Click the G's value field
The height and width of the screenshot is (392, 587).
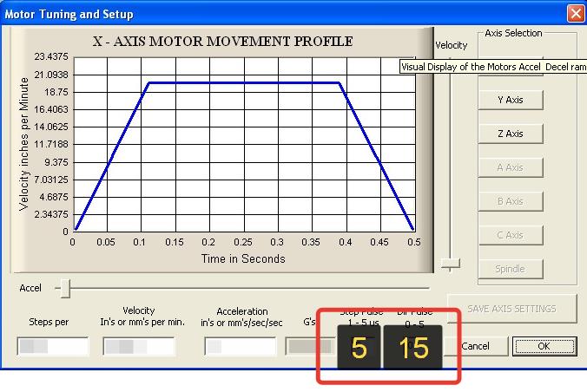[310, 346]
